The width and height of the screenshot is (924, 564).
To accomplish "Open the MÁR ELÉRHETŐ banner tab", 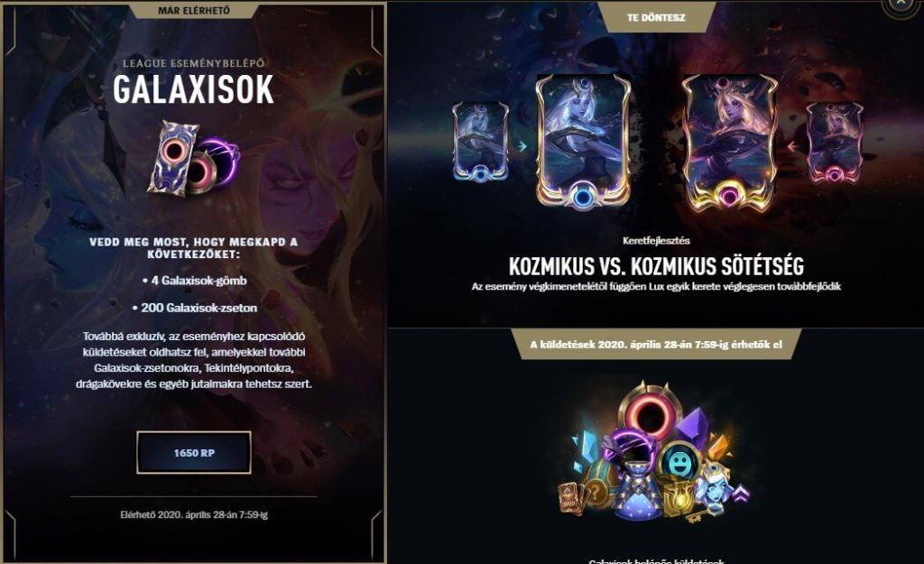I will [194, 10].
